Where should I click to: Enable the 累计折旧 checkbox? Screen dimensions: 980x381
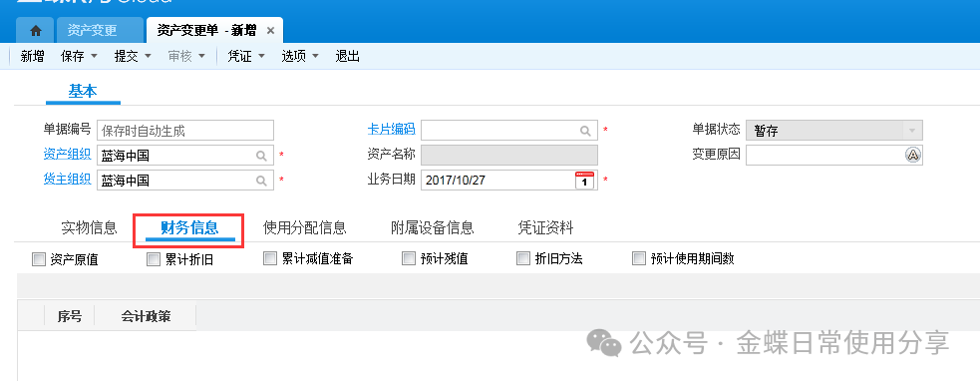coord(154,259)
